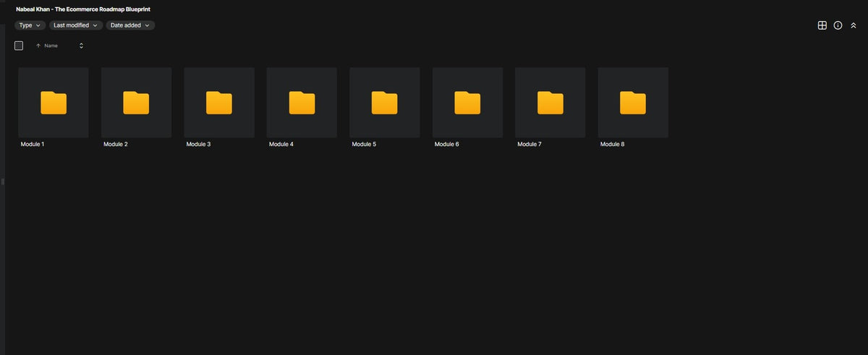Expand the Date added filter dropdown
This screenshot has height=355, width=868.
click(x=130, y=25)
